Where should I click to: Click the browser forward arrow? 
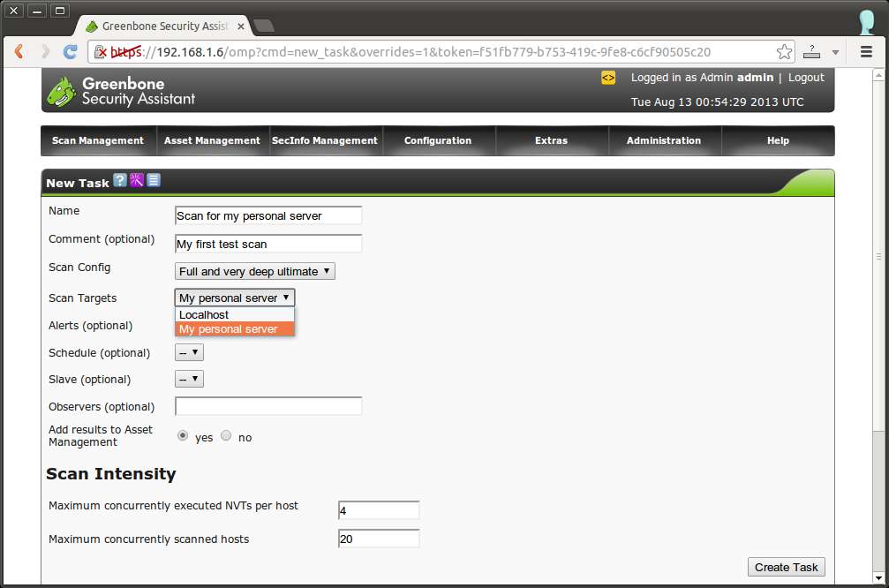pos(45,51)
